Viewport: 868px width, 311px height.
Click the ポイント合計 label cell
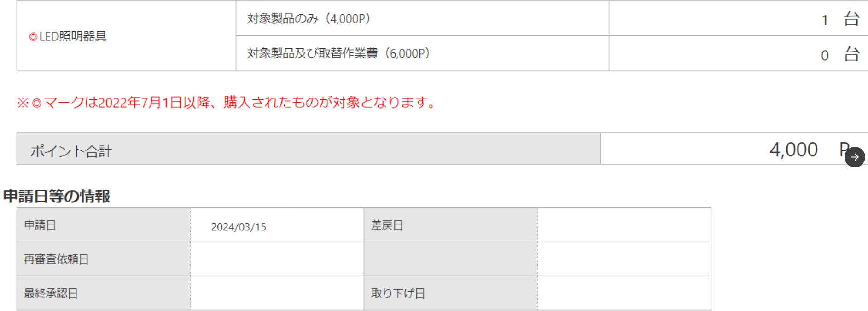tap(309, 149)
